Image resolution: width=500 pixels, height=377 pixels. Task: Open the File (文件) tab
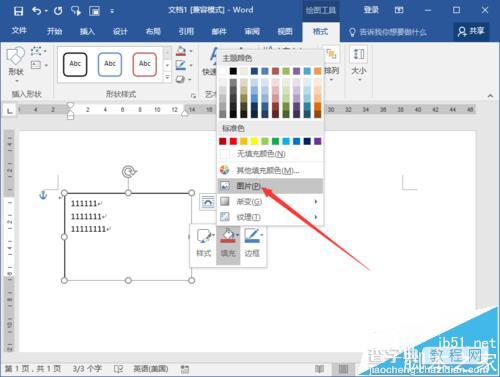pos(19,31)
